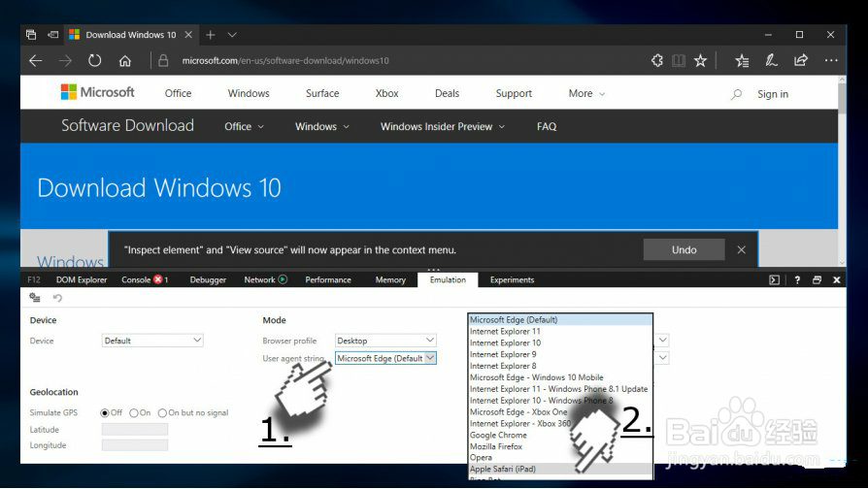The height and width of the screenshot is (489, 868).
Task: Choose Microsoft Edge - Xbox One agent
Action: (x=560, y=412)
